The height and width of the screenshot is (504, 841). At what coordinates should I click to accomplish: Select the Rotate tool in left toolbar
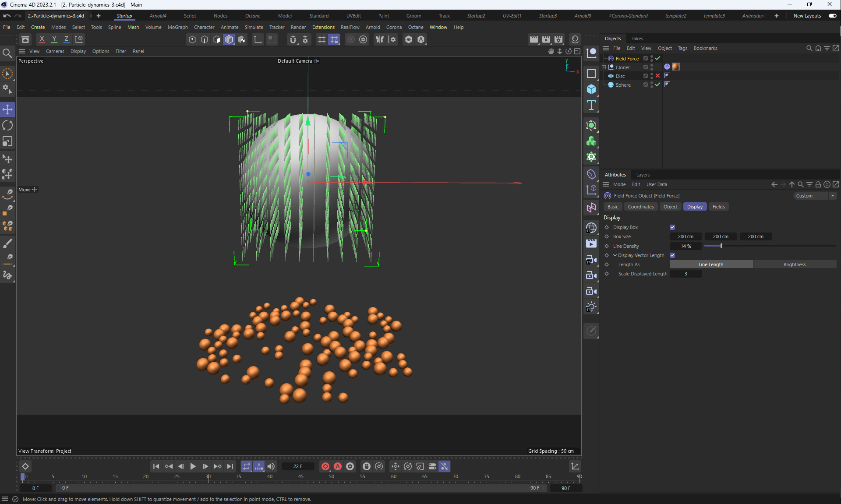(7, 126)
